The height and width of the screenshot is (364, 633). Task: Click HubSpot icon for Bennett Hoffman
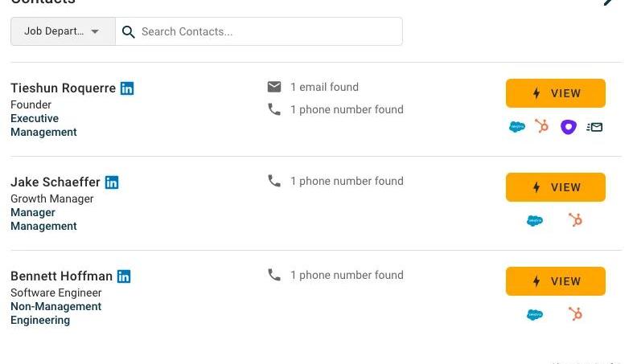(575, 314)
